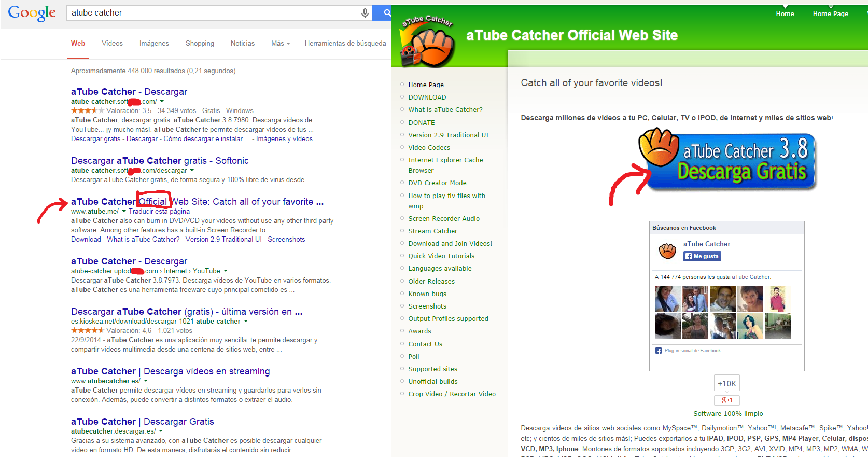Screen dimensions: 868x460
Task: Click Traducir esta página link
Action: pos(159,212)
